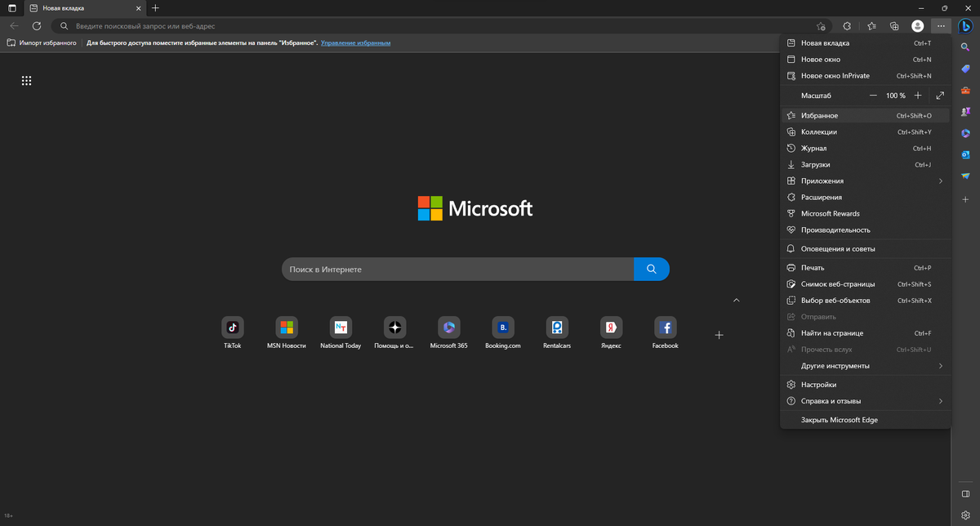Image resolution: width=980 pixels, height=526 pixels.
Task: Open the shopping tag icon in sidebar
Action: pyautogui.click(x=964, y=69)
